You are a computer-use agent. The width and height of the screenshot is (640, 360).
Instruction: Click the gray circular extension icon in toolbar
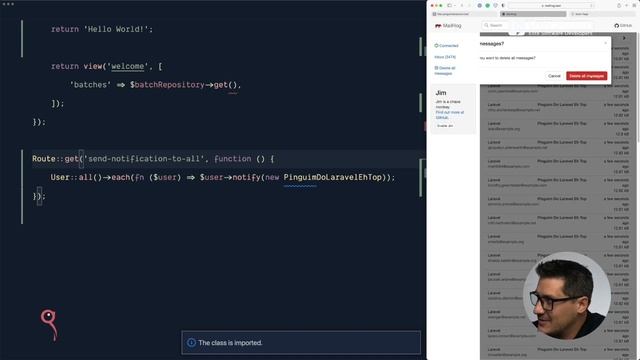480,6
